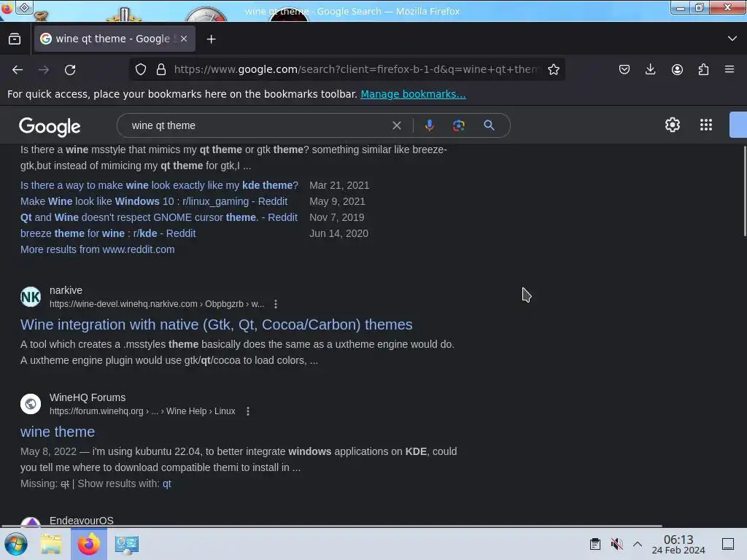The image size is (747, 560).
Task: Close the 'wine qt theme - Google' tab
Action: click(184, 39)
